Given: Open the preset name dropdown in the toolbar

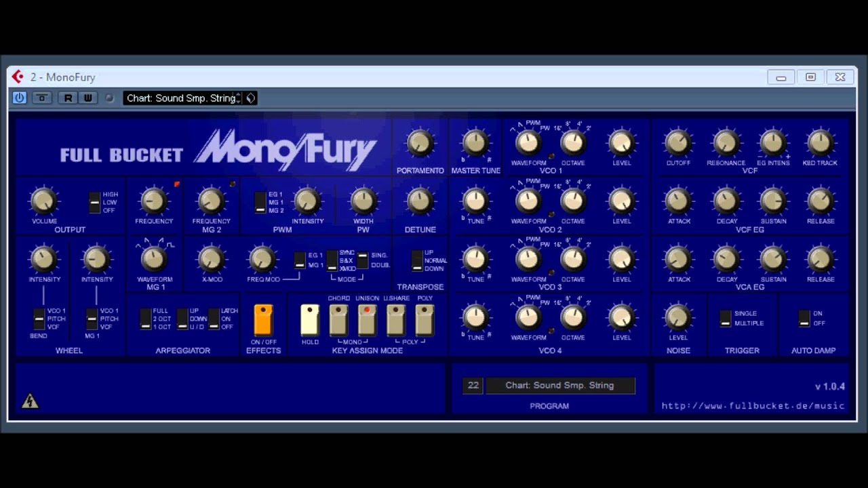Looking at the screenshot, I should pos(182,98).
